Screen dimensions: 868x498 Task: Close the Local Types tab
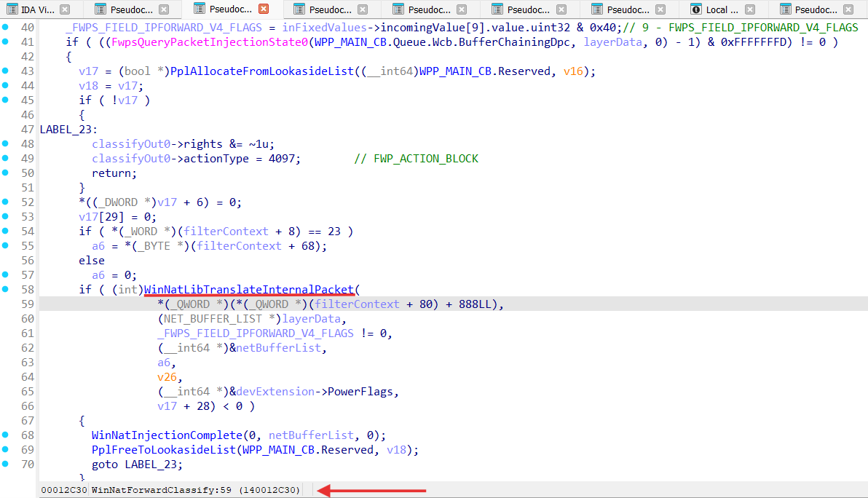pyautogui.click(x=753, y=9)
